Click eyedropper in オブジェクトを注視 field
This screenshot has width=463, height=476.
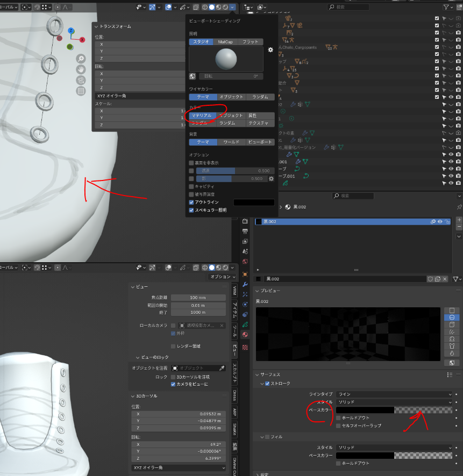[x=222, y=368]
